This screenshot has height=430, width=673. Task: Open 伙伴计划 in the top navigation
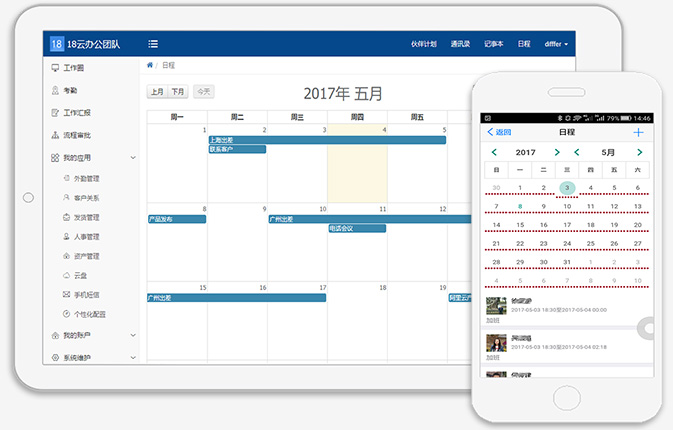tap(424, 44)
